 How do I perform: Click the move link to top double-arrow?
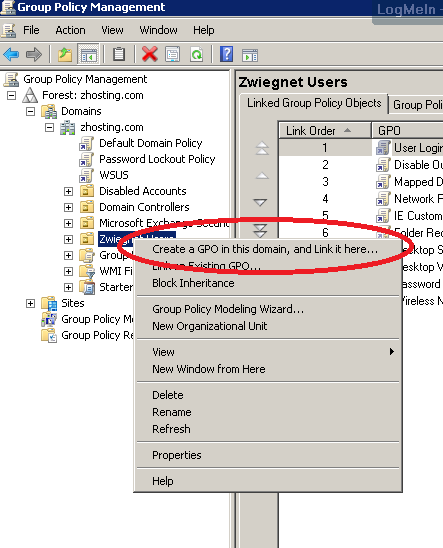[262, 148]
